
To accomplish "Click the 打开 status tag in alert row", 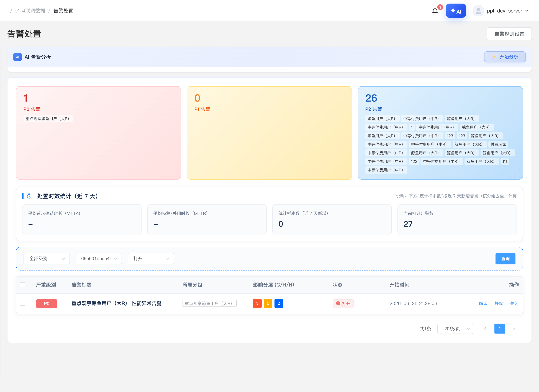I will (343, 303).
